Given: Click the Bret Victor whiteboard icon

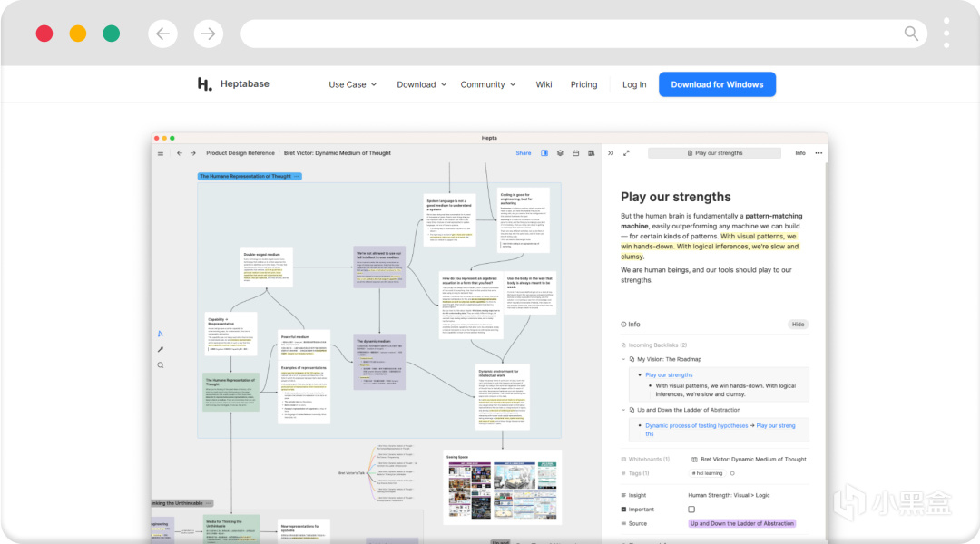Looking at the screenshot, I should pos(694,460).
